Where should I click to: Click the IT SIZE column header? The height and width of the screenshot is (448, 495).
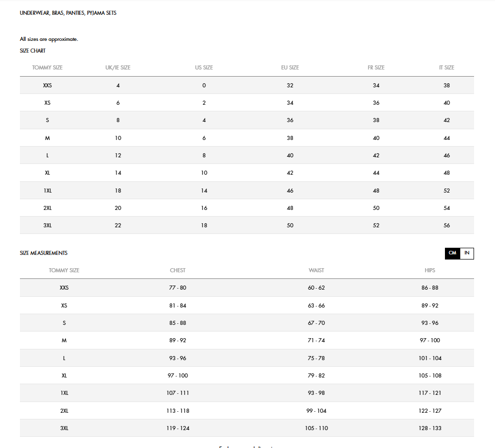[x=446, y=67]
